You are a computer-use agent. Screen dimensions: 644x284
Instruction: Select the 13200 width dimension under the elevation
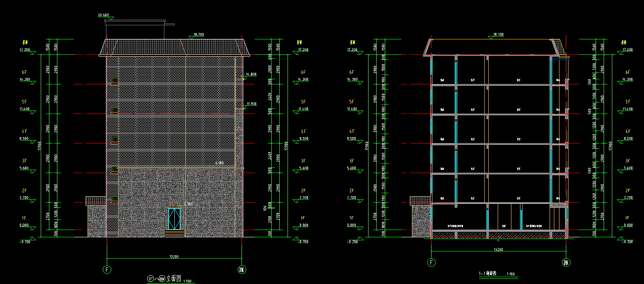174,257
